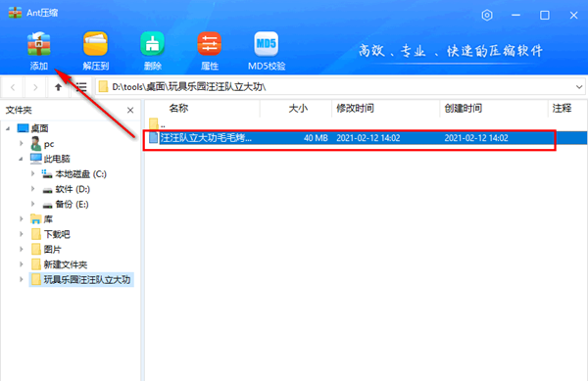Launch the MD5校验 checker

[267, 51]
